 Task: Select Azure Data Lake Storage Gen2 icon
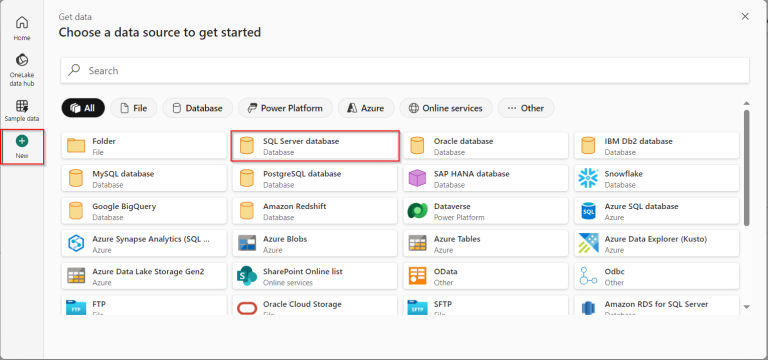(x=76, y=276)
